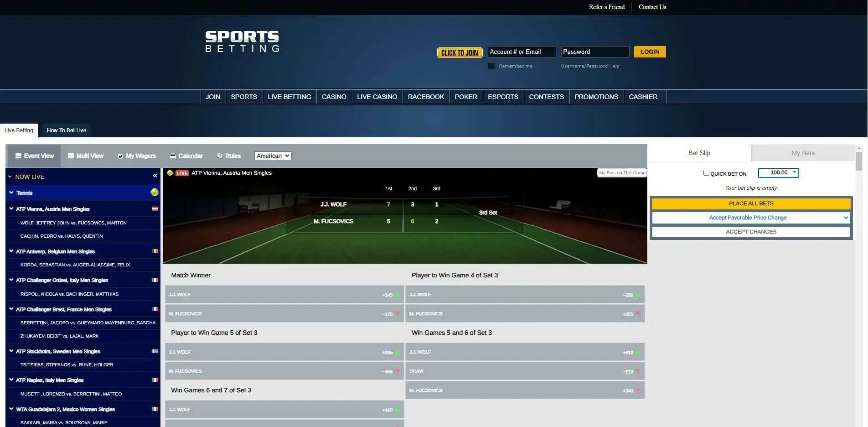The width and height of the screenshot is (868, 427).
Task: Click the Account # or Email field
Action: pos(522,52)
